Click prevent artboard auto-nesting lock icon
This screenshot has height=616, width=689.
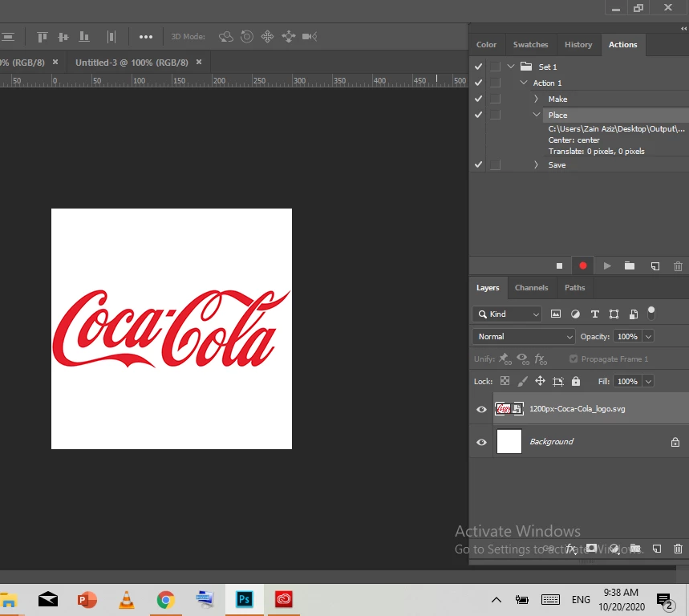[x=558, y=381]
